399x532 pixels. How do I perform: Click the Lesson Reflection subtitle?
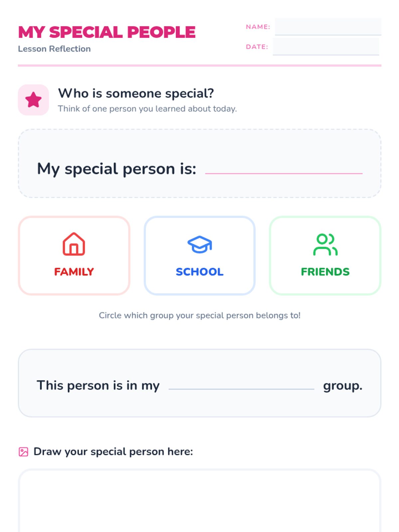pyautogui.click(x=54, y=49)
